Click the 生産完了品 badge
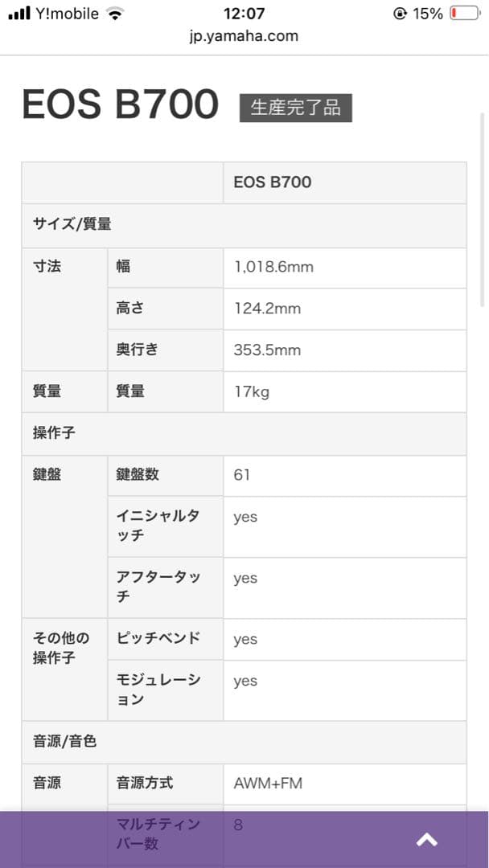Image resolution: width=489 pixels, height=868 pixels. coord(295,108)
